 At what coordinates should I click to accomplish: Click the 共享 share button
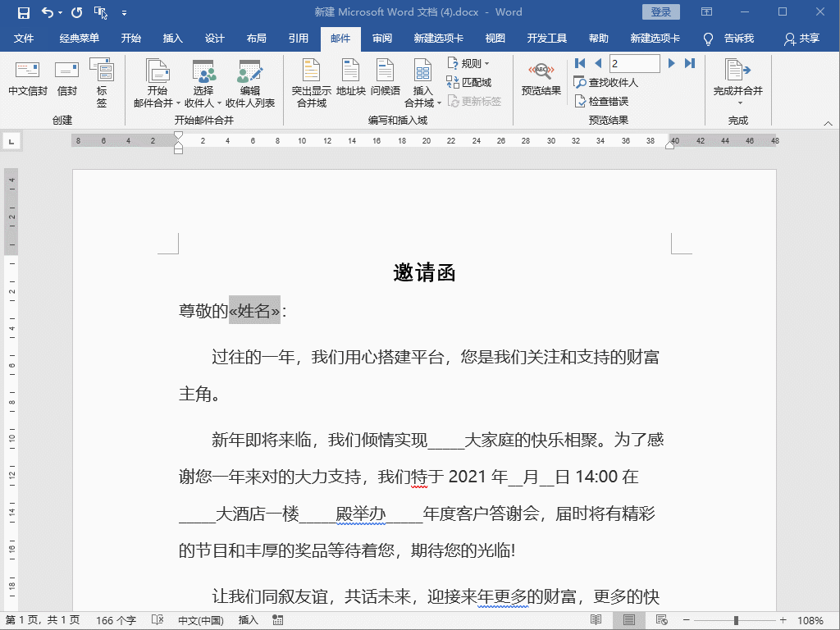pos(801,38)
